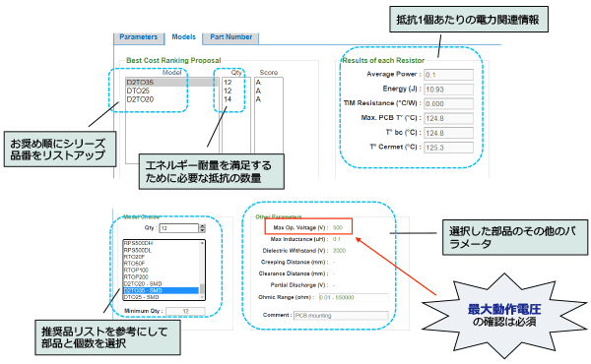Click the Model Choice Qty input
This screenshot has height=364, width=591.
[179, 228]
